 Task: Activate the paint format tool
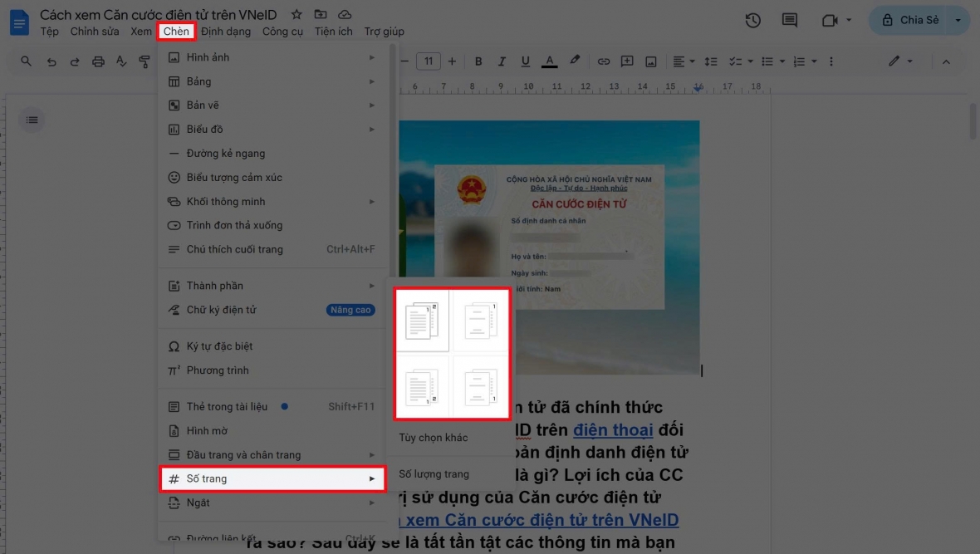pos(145,61)
